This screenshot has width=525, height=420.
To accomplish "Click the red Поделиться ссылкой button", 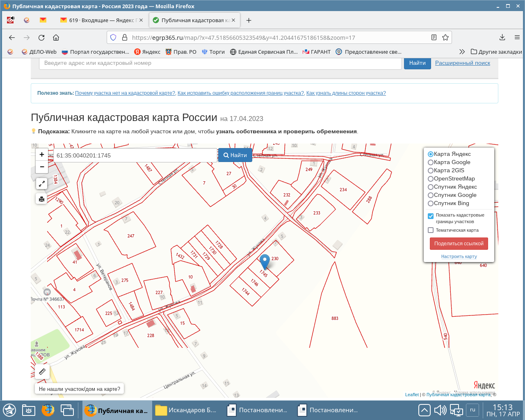I will coord(459,244).
